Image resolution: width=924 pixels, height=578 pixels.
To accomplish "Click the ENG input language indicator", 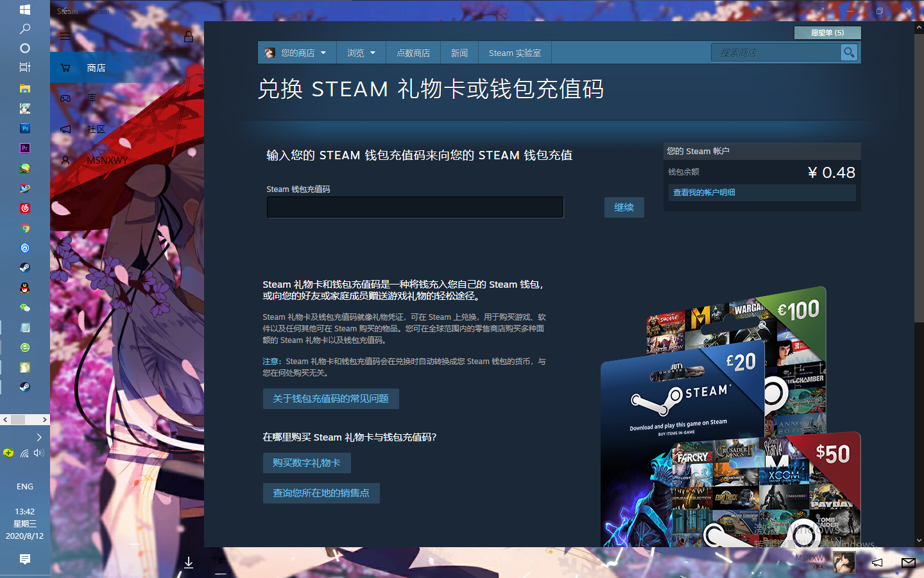I will (x=25, y=487).
